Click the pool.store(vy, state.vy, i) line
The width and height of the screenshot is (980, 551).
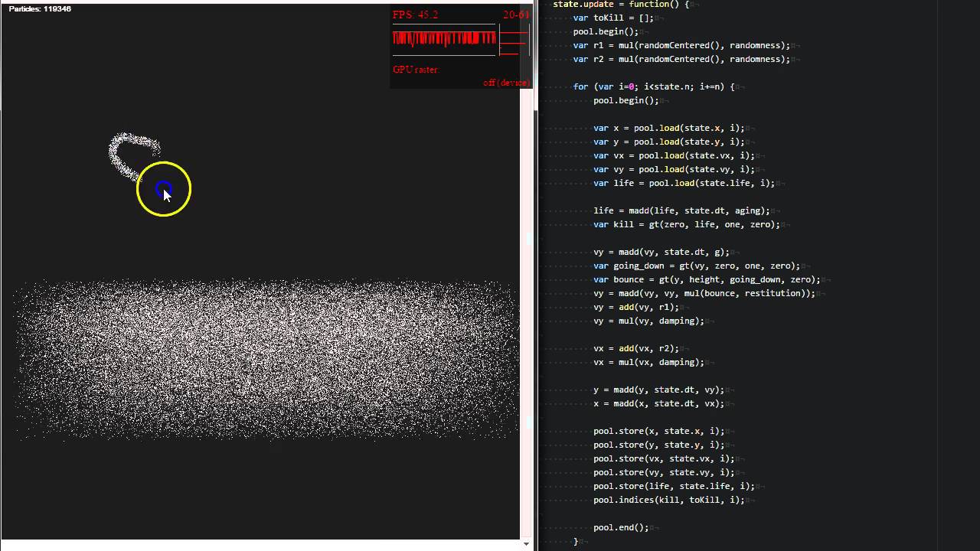coord(664,472)
